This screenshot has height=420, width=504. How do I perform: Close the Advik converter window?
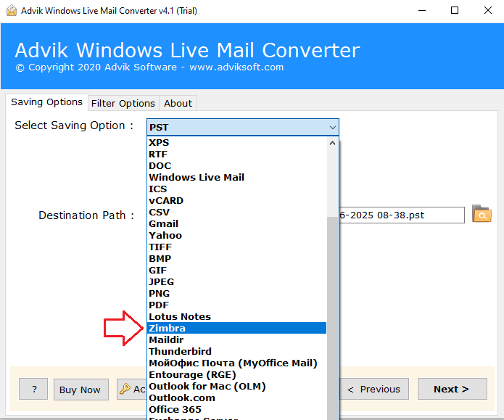pyautogui.click(x=488, y=11)
